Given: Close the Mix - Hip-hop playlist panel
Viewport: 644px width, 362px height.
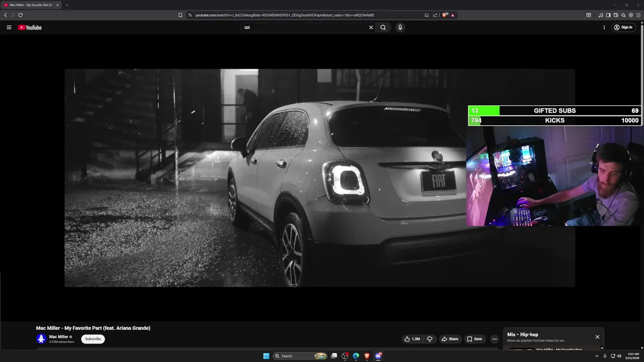Looking at the screenshot, I should pyautogui.click(x=597, y=337).
